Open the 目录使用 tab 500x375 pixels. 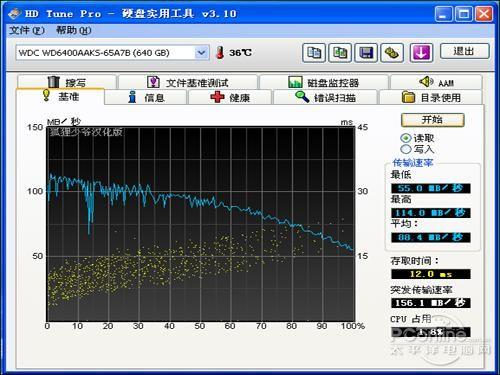point(431,97)
